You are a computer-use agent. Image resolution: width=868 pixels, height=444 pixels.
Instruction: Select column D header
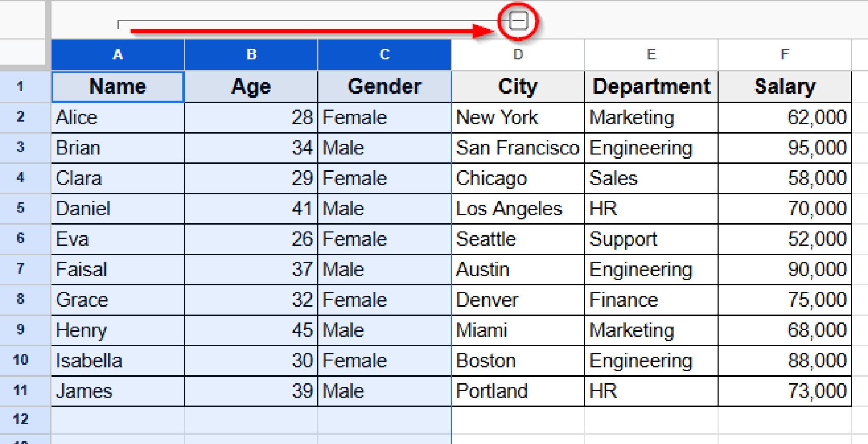pos(517,54)
